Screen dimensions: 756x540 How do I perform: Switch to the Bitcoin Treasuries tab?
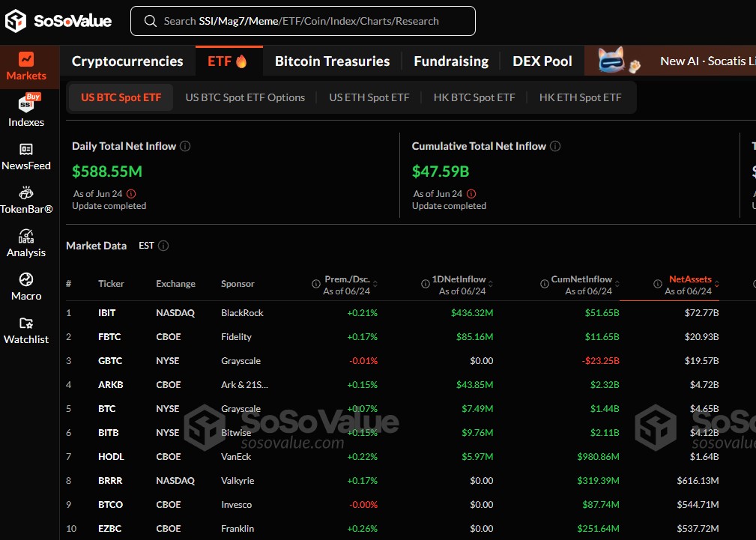(332, 61)
